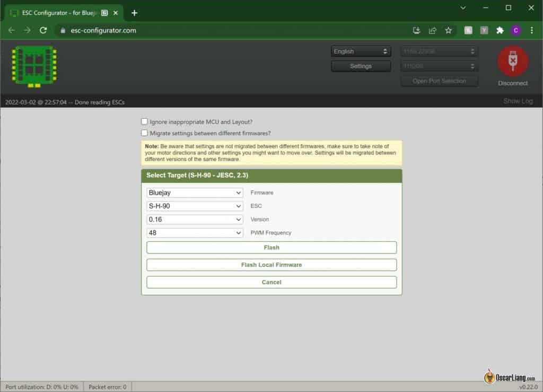The image size is (543, 392).
Task: Open the disabled serial port dropdown
Action: 440,51
